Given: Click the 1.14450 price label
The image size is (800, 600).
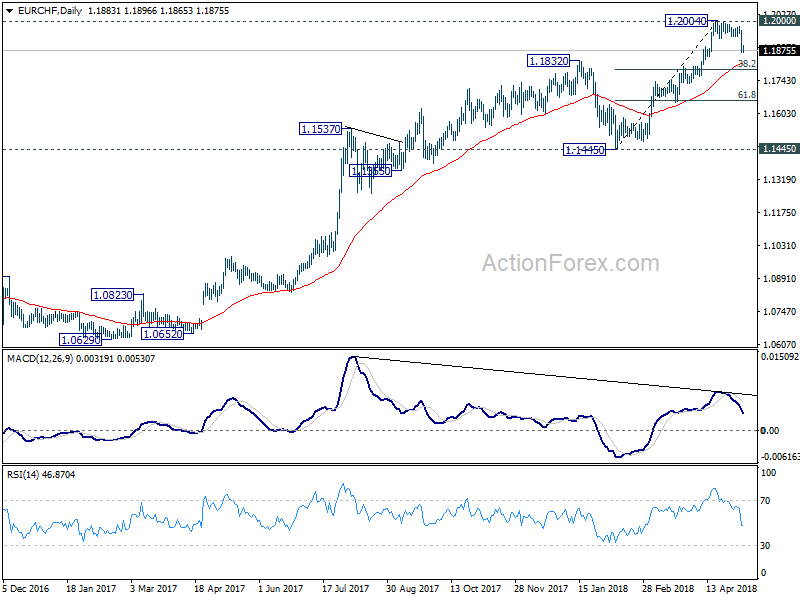Looking at the screenshot, I should point(585,150).
